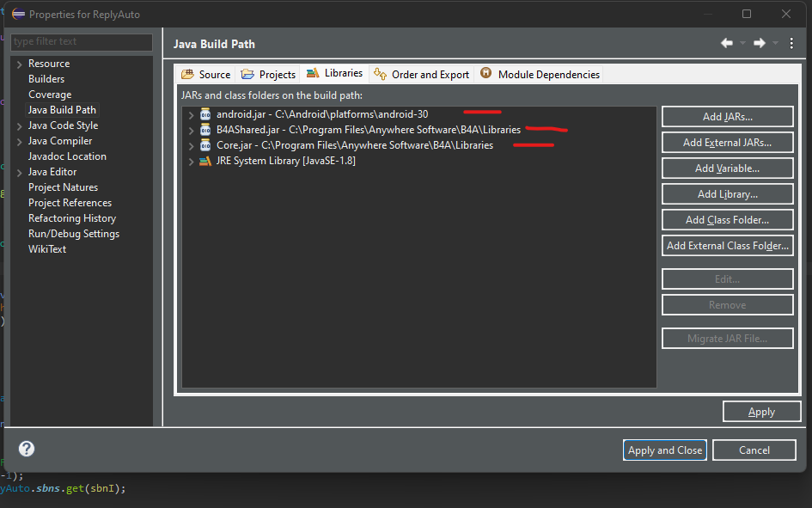This screenshot has width=812, height=508.
Task: Click the Libraries tab's books icon
Action: pos(313,73)
